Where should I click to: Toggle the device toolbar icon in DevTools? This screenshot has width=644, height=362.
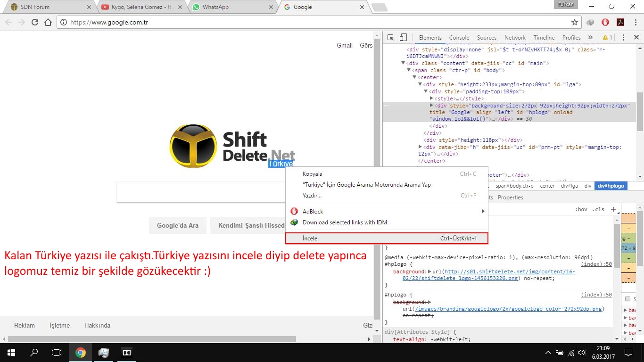pos(403,37)
